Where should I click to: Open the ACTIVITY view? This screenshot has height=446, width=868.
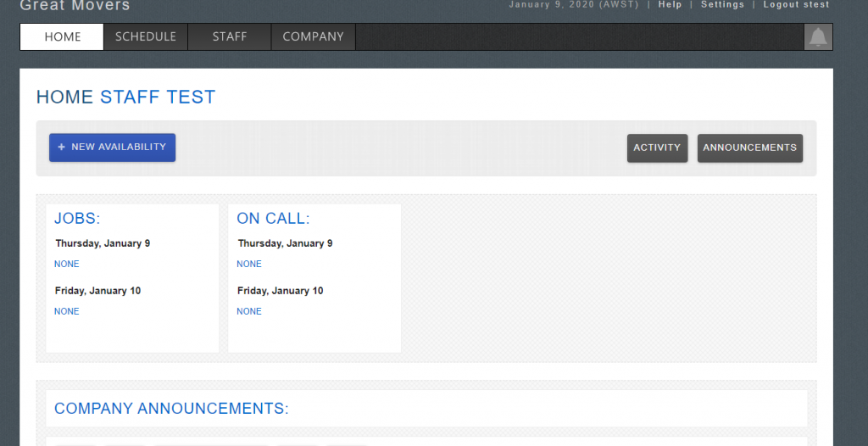(657, 148)
